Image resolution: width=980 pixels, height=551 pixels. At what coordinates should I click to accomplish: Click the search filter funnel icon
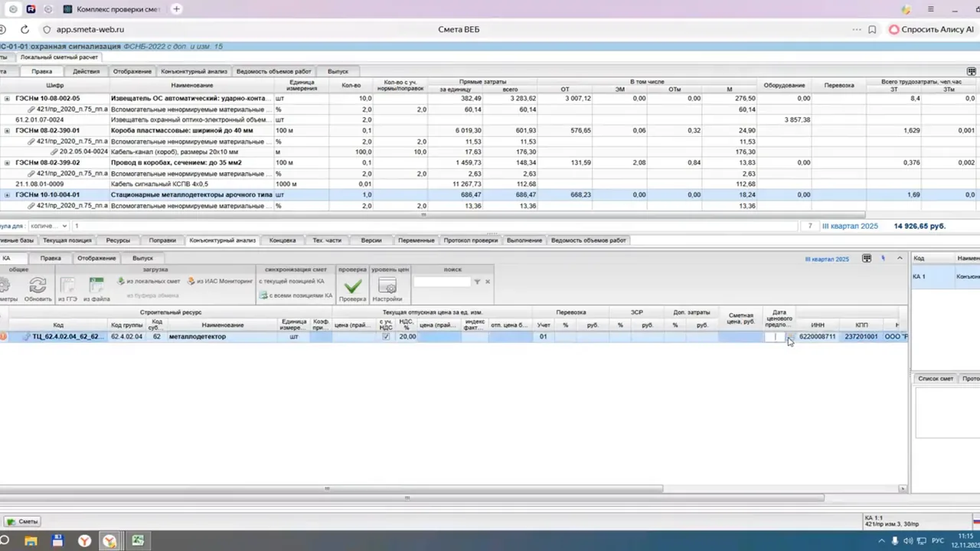[x=477, y=282]
